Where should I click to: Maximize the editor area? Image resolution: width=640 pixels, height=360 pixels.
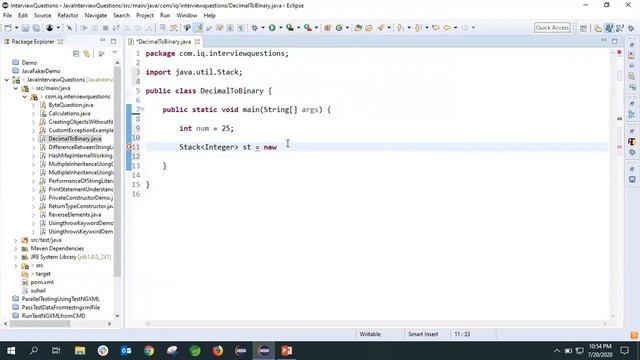point(615,41)
